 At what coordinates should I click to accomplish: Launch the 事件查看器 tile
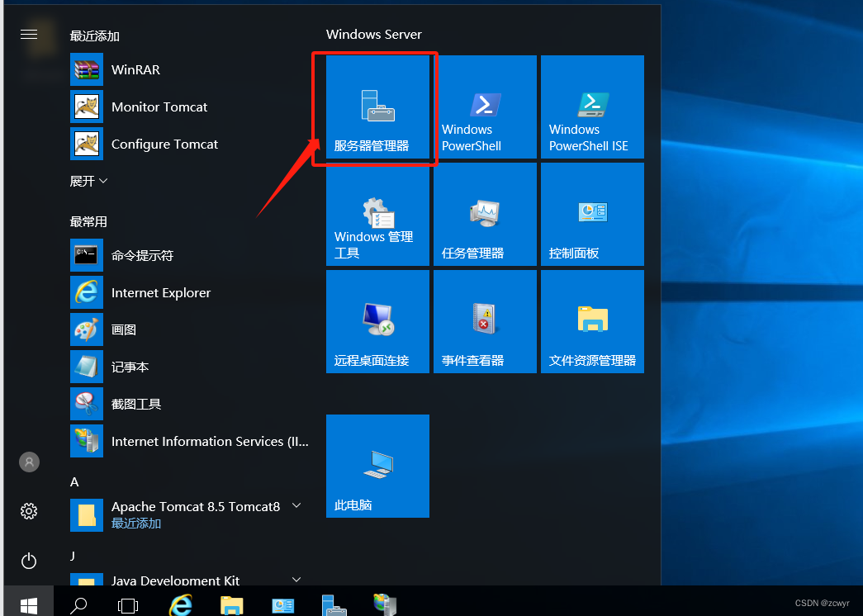pyautogui.click(x=485, y=321)
